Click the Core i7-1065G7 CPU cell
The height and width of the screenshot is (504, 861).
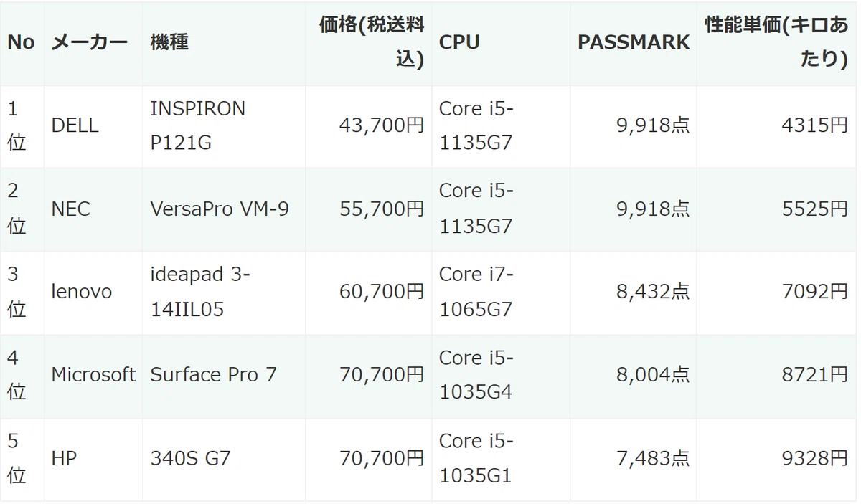[501, 293]
